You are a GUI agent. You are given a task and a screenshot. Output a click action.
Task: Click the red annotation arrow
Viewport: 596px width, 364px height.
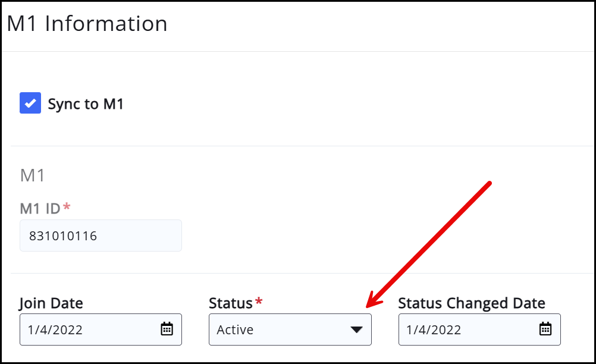tap(429, 245)
